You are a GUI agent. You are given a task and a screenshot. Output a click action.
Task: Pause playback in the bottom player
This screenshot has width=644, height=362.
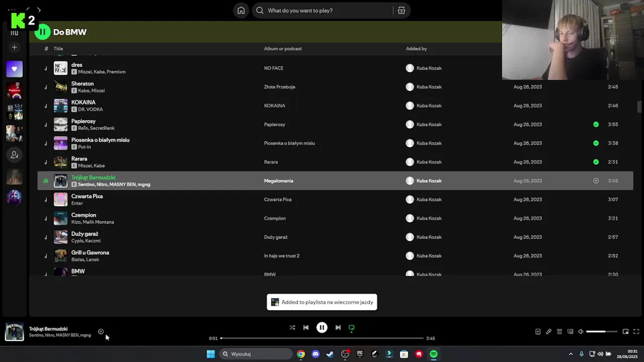(322, 327)
